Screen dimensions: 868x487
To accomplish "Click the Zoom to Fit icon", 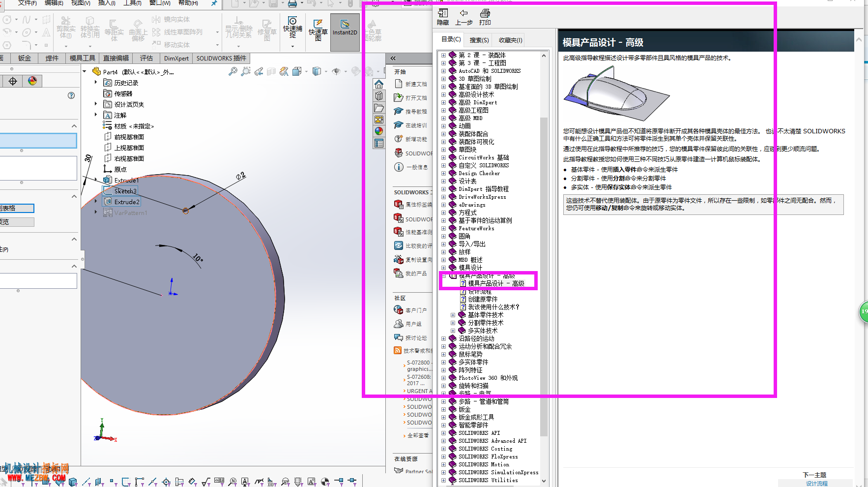I will click(233, 72).
